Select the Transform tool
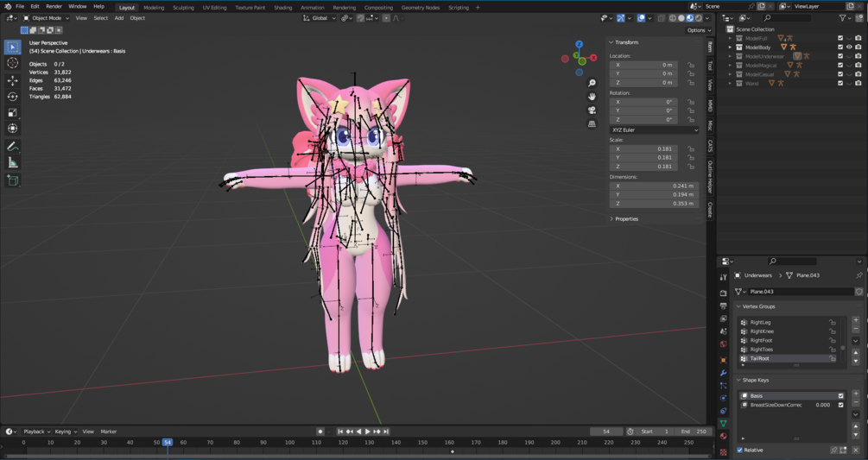This screenshot has width=868, height=460. pos(12,129)
